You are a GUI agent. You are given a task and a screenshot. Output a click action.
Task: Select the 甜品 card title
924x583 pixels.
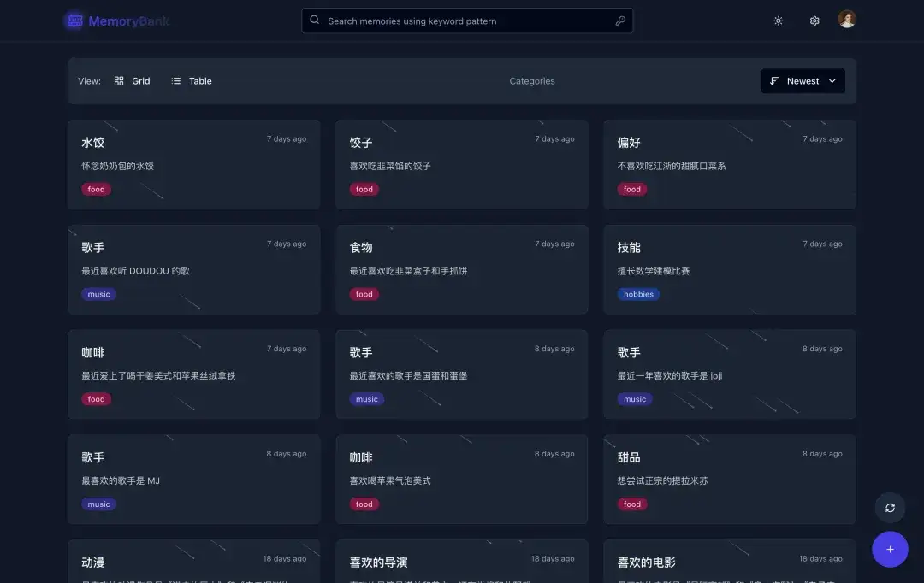629,457
